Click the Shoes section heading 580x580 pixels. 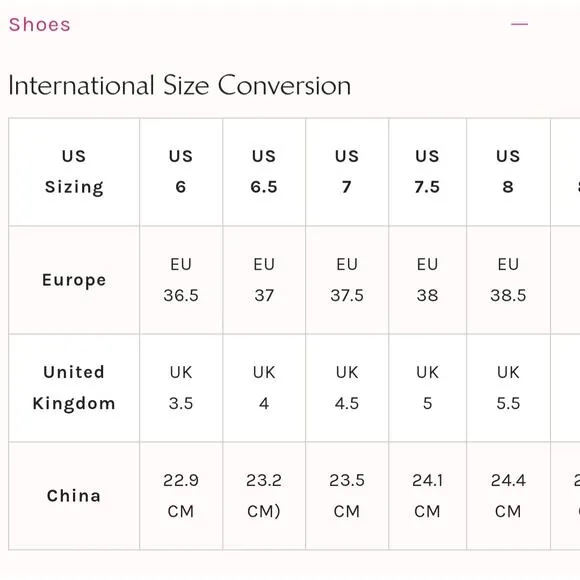[40, 25]
